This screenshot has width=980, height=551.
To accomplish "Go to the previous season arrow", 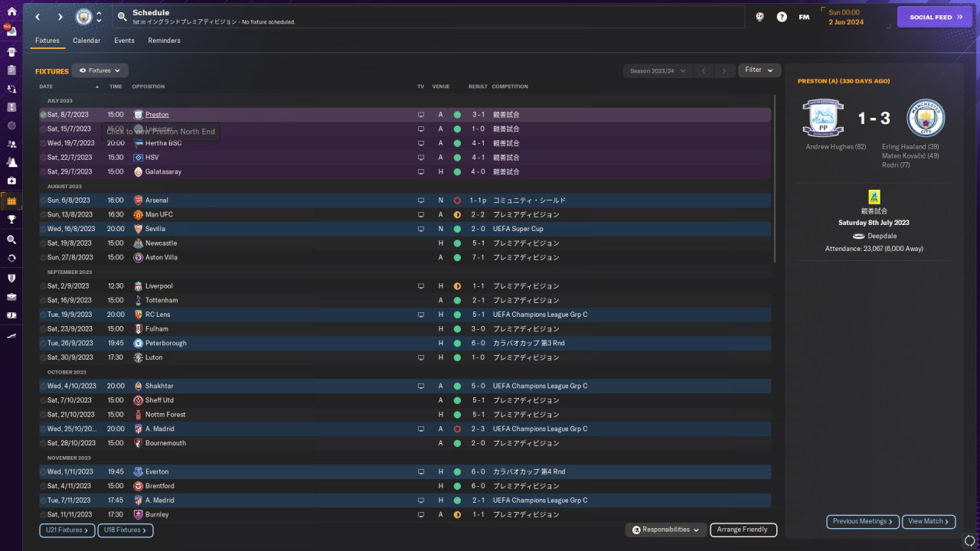I will 704,70.
